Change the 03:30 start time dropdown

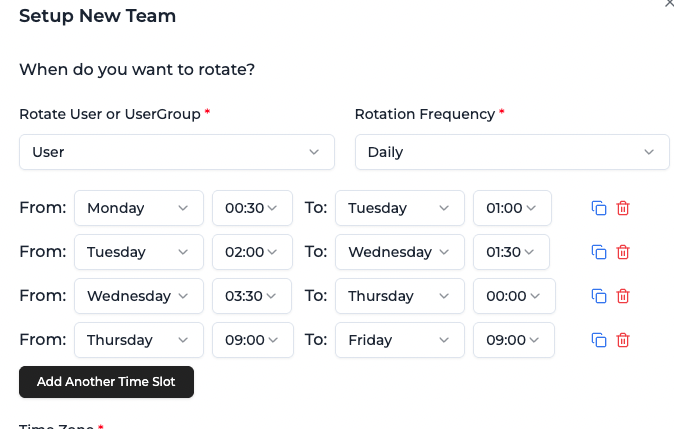251,296
